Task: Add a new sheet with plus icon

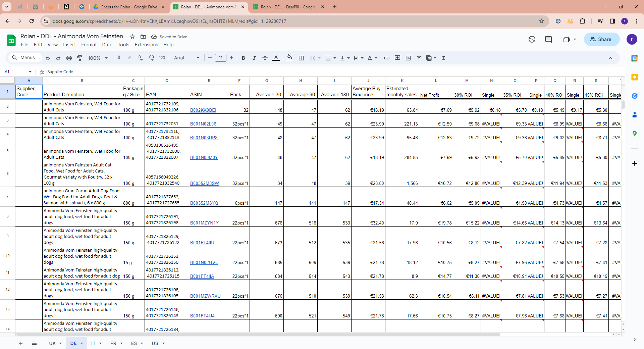Action: coord(21,343)
